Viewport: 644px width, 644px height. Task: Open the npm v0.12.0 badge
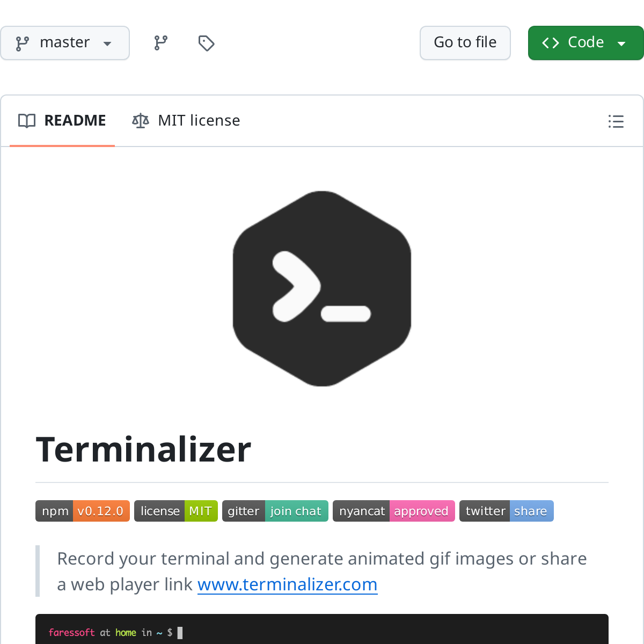click(83, 511)
